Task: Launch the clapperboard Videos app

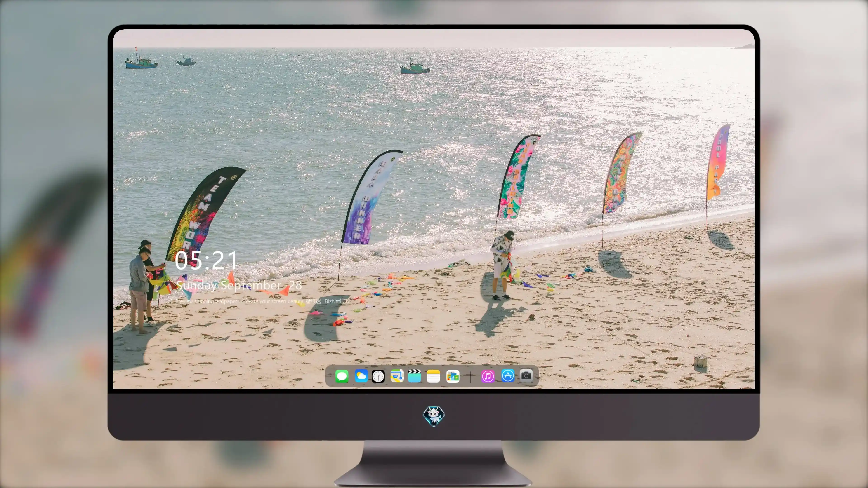Action: pyautogui.click(x=415, y=376)
